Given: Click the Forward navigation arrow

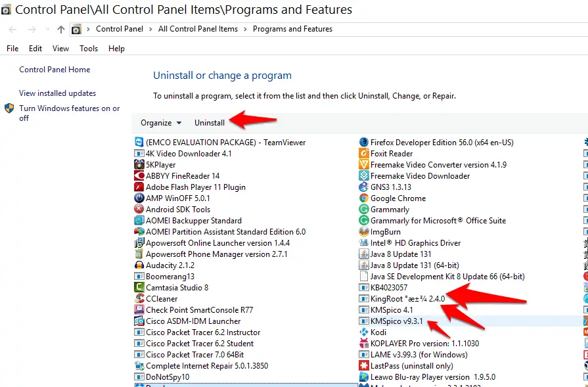Looking at the screenshot, I should tap(32, 30).
